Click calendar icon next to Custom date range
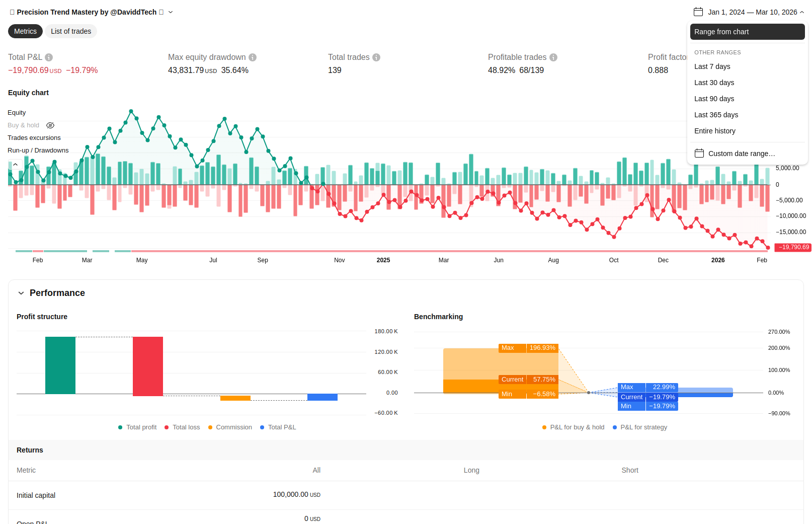Viewport: 812px width, 524px height. (699, 154)
